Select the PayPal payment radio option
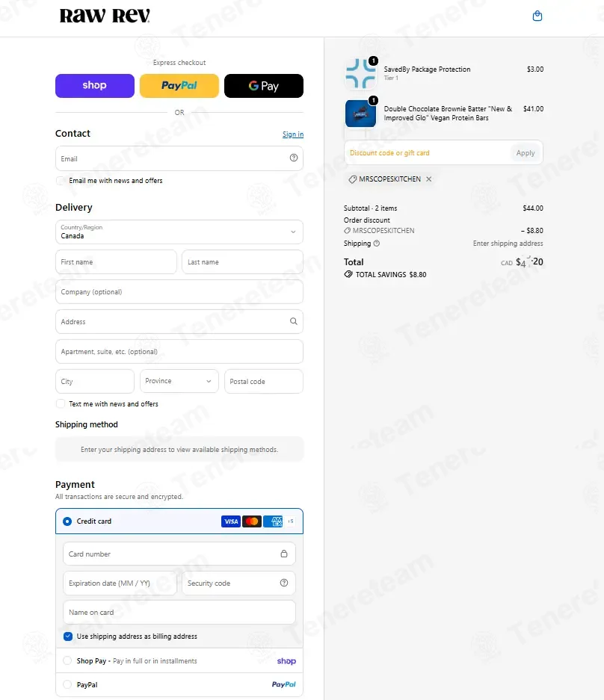 coord(67,684)
